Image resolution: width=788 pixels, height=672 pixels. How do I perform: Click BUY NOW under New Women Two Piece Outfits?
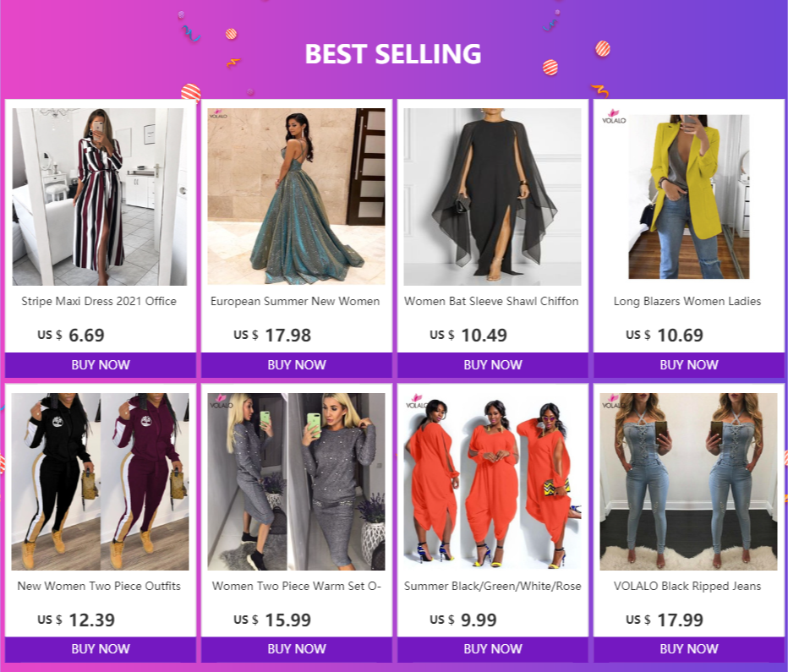pyautogui.click(x=101, y=649)
